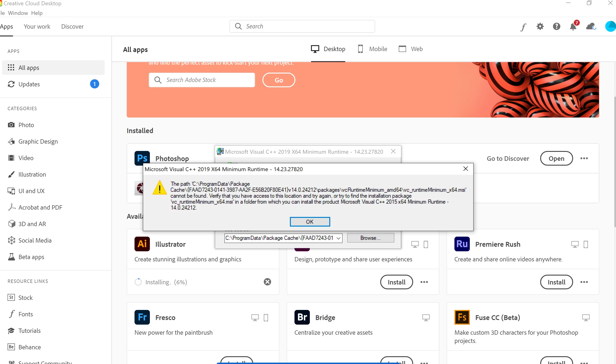Click the Fresco Fr app icon
This screenshot has height=364, width=616.
tap(142, 317)
